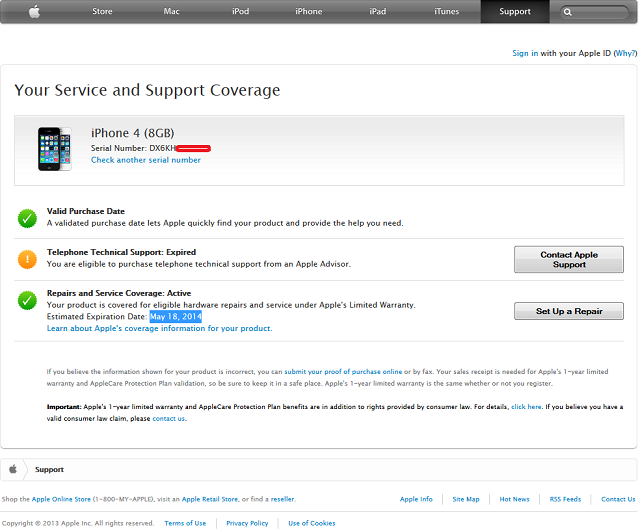Select the Support navigation tab
The width and height of the screenshot is (640, 530).
[x=515, y=11]
